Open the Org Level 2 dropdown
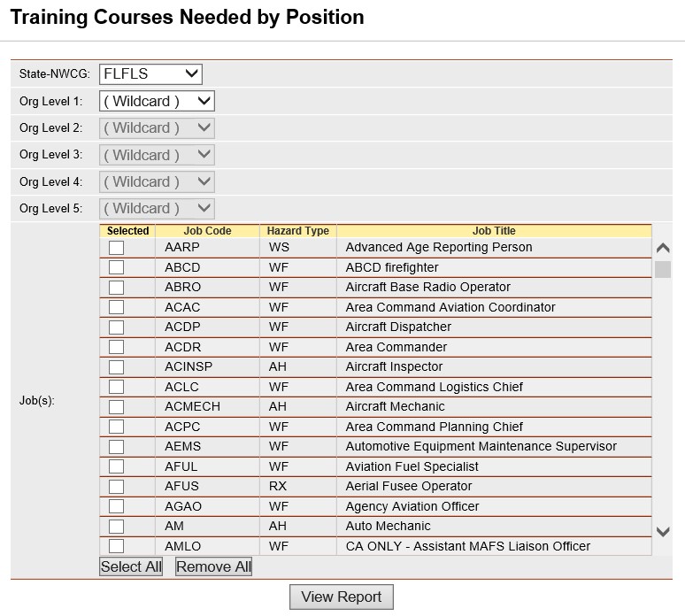This screenshot has width=685, height=616. 157,128
